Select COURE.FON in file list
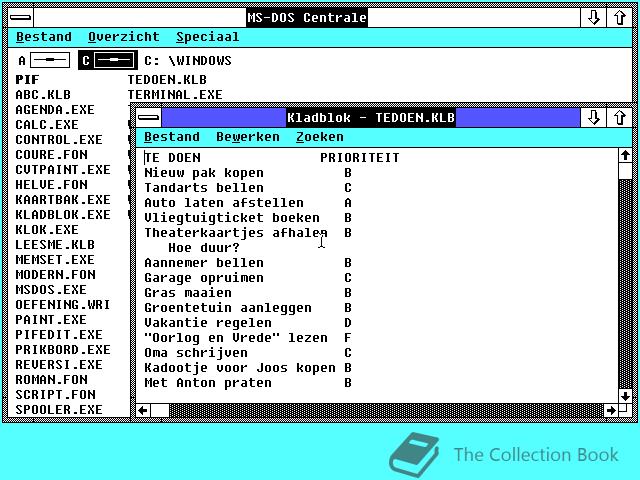Image resolution: width=640 pixels, height=480 pixels. click(51, 155)
